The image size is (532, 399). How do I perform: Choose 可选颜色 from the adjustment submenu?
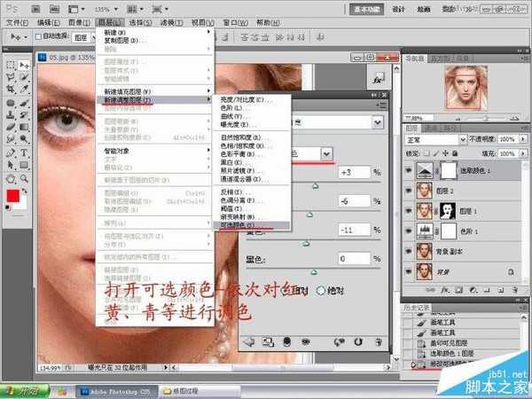(x=252, y=225)
